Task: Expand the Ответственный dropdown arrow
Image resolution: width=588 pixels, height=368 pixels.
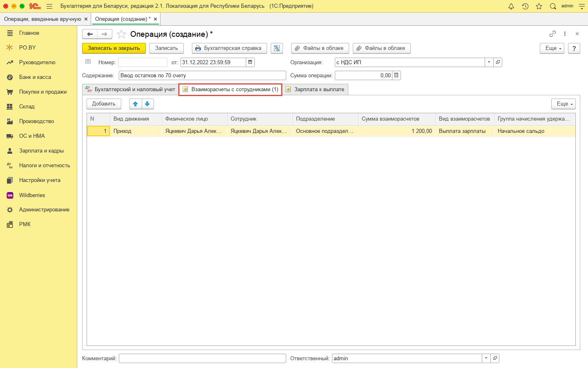Action: click(486, 358)
